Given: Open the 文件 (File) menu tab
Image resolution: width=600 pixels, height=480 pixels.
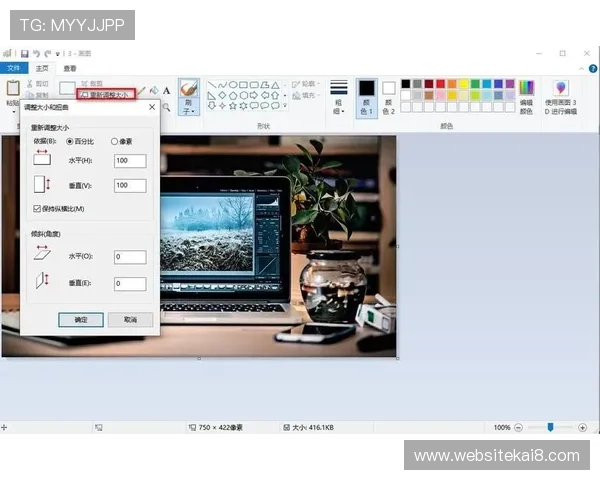Looking at the screenshot, I should (x=13, y=68).
